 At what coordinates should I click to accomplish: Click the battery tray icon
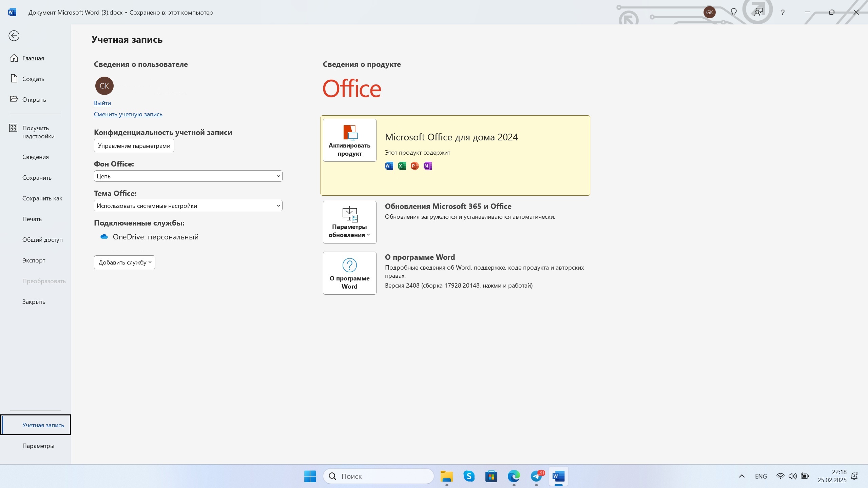tap(805, 476)
